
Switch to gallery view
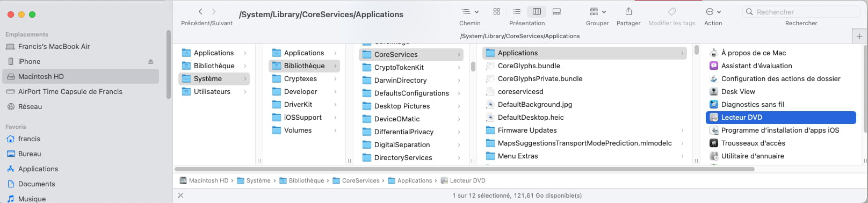(556, 11)
